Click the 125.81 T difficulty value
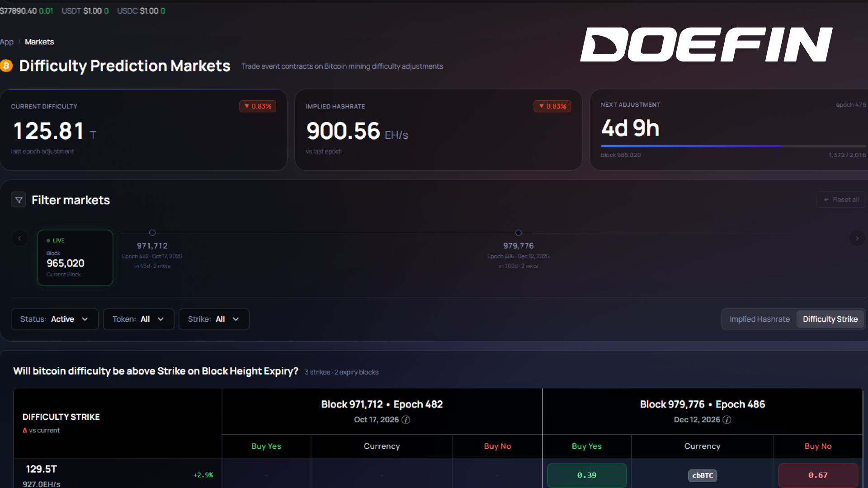Screen dimensions: 868x488 [55, 131]
